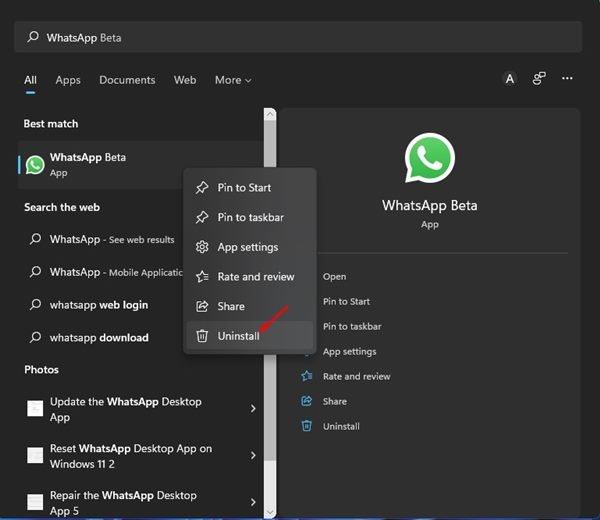This screenshot has width=600, height=520.
Task: Click thumbnail of 'Update the WhatsApp Desktop App'
Action: pyautogui.click(x=35, y=409)
